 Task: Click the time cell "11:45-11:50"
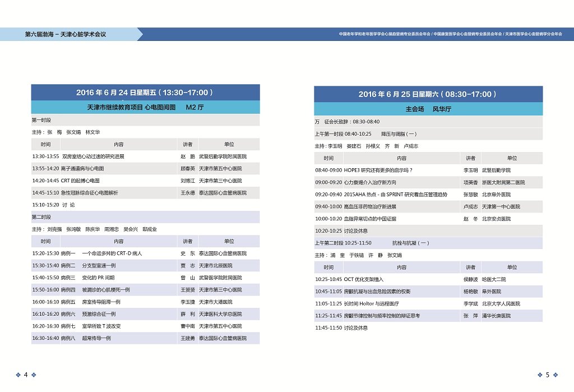(x=328, y=328)
